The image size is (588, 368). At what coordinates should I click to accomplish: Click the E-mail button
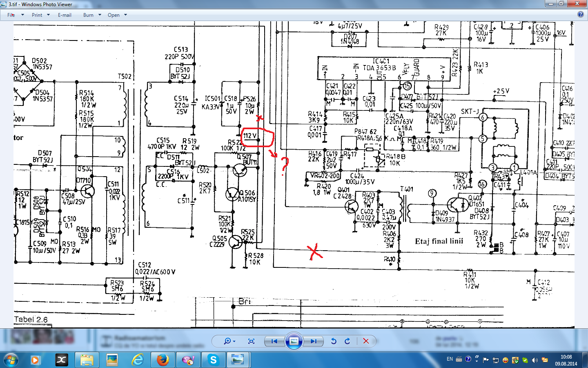click(x=65, y=15)
